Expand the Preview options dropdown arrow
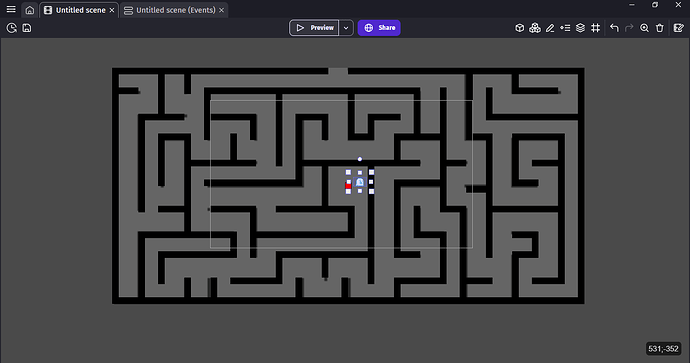 click(346, 28)
